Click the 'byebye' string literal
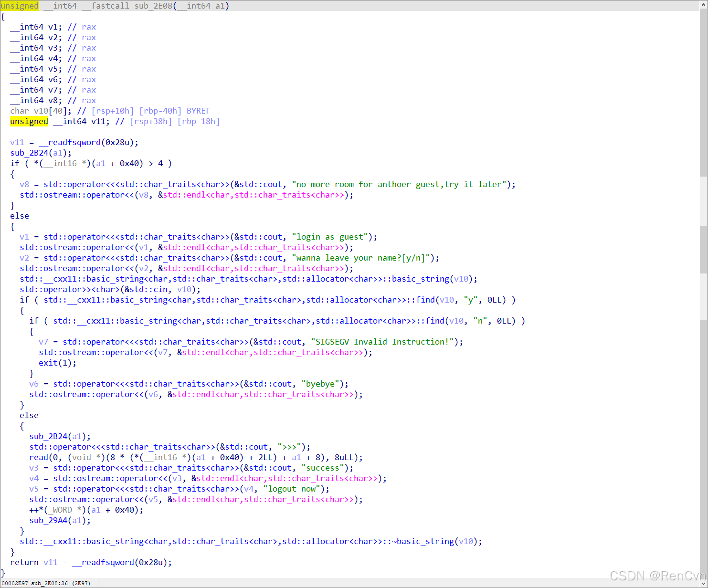This screenshot has height=588, width=708. 320,384
